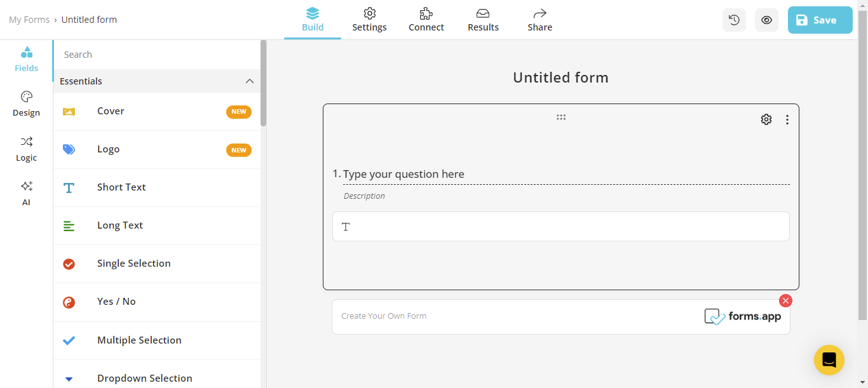Screen dimensions: 868x388
Task: Open the AI assistant panel
Action: (x=26, y=192)
